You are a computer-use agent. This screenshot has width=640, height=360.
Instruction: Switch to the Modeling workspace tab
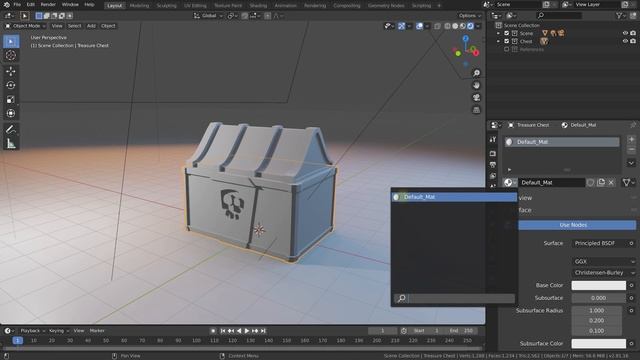[x=139, y=6]
